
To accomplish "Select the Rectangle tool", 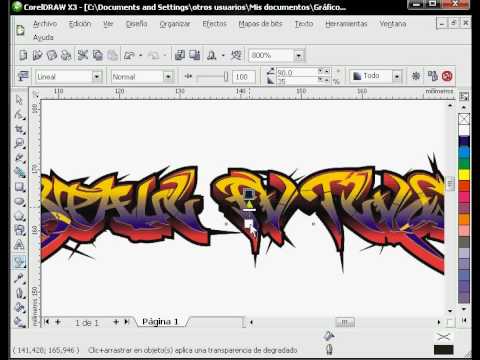I will (19, 187).
